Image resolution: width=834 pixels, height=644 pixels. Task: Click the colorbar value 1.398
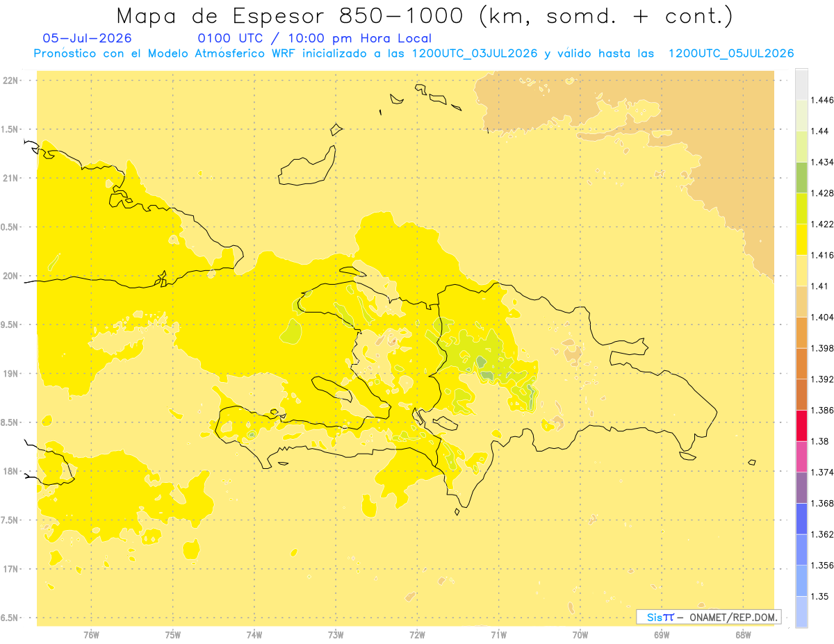(822, 348)
